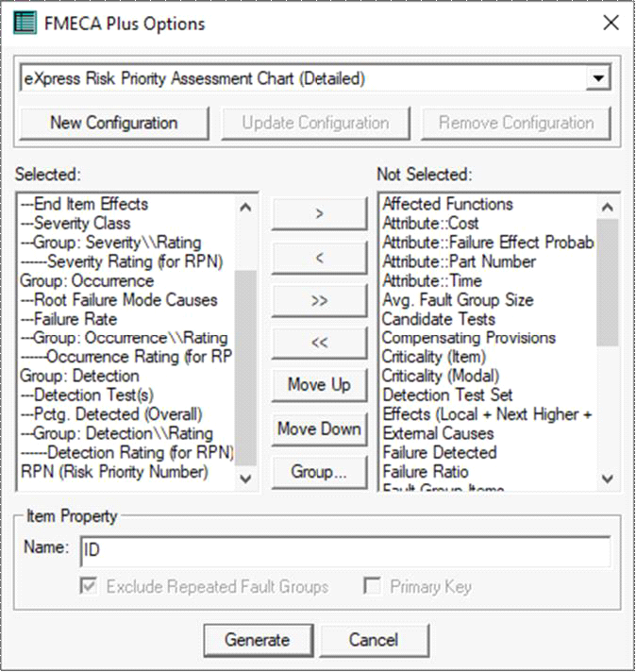Select 'Criticality (Modal)' row
Image resolution: width=636 pixels, height=672 pixels.
(x=488, y=377)
